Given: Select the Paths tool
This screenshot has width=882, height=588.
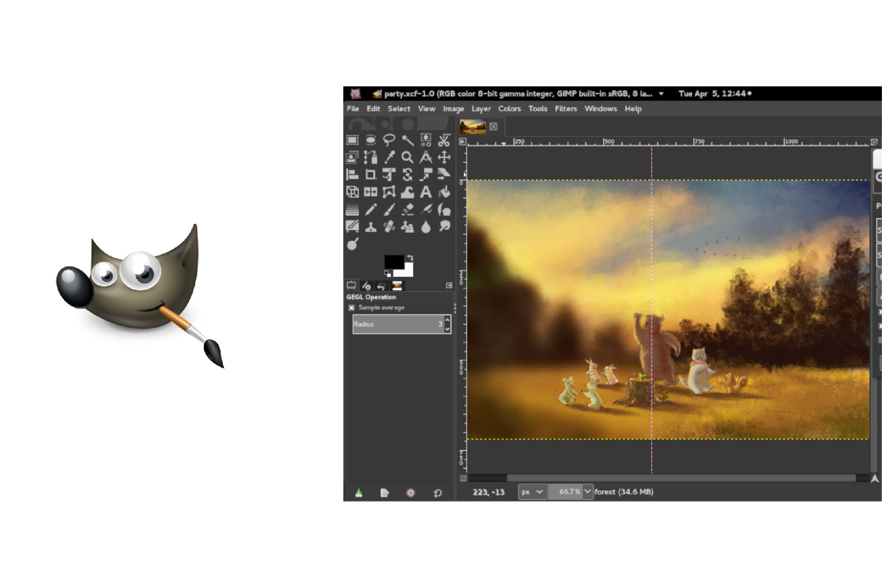Looking at the screenshot, I should [371, 157].
